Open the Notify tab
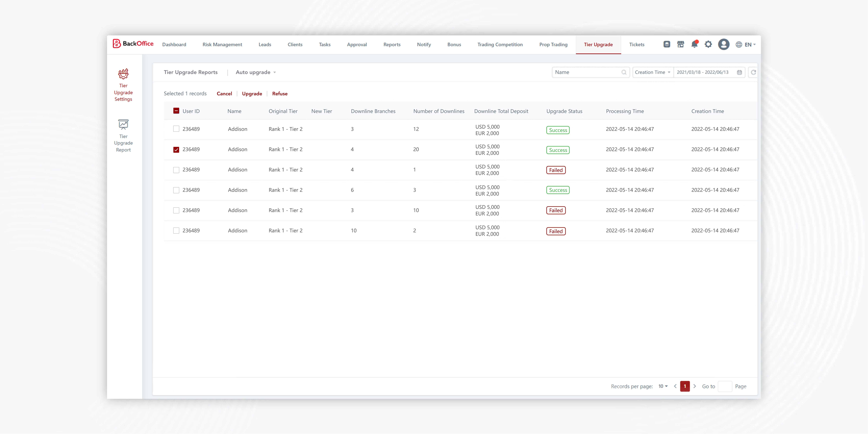 click(x=424, y=45)
